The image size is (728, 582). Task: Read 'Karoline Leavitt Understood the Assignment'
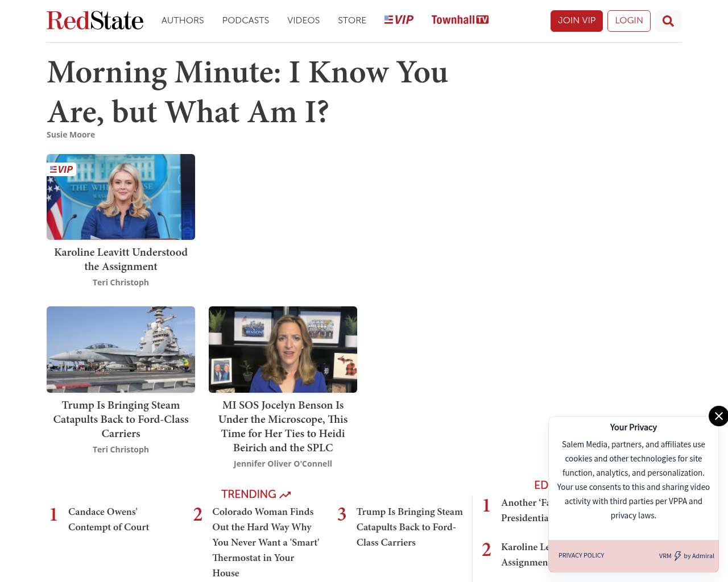(x=121, y=259)
